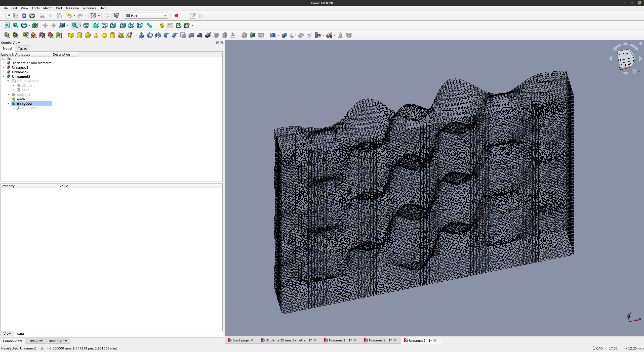This screenshot has width=644, height=352.
Task: Open the macros dialog notepad icon
Action: click(193, 16)
